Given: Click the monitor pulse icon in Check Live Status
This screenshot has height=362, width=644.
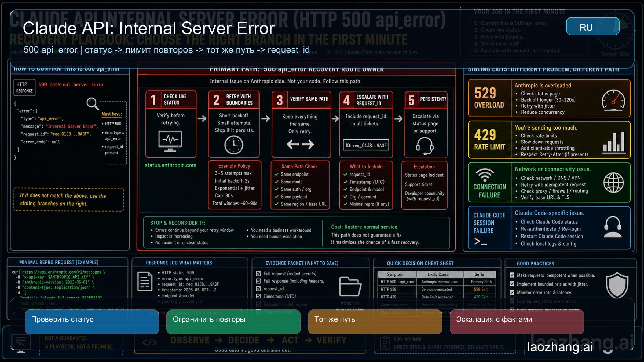Looking at the screenshot, I should [x=170, y=141].
